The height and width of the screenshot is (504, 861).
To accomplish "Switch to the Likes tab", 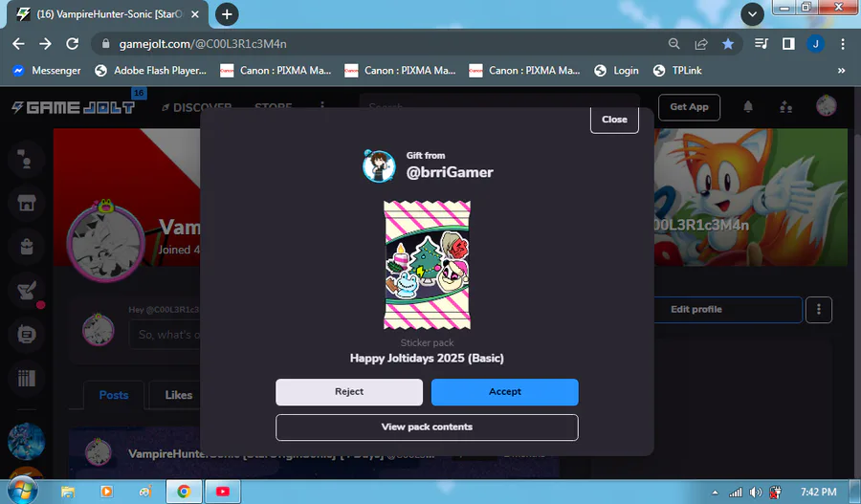I will click(x=179, y=395).
